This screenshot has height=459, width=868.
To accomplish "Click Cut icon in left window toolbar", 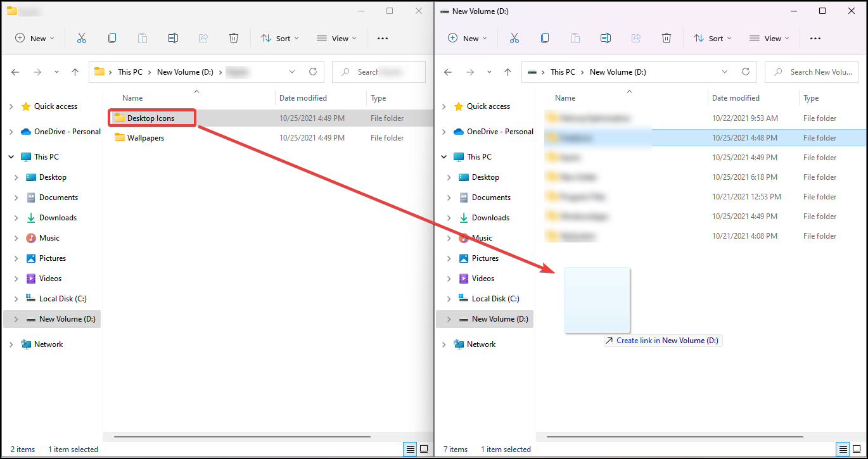I will coord(82,38).
